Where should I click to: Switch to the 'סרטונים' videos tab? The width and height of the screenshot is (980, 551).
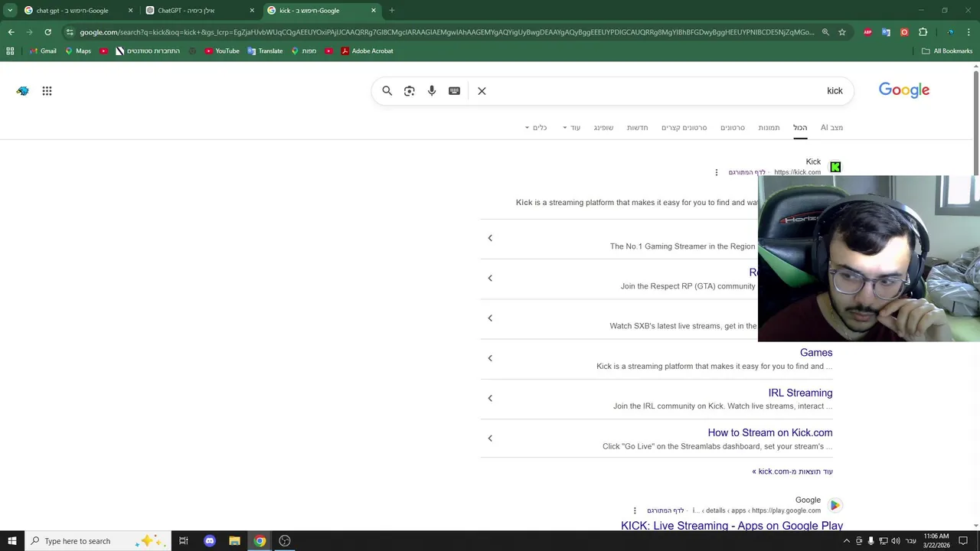tap(733, 128)
